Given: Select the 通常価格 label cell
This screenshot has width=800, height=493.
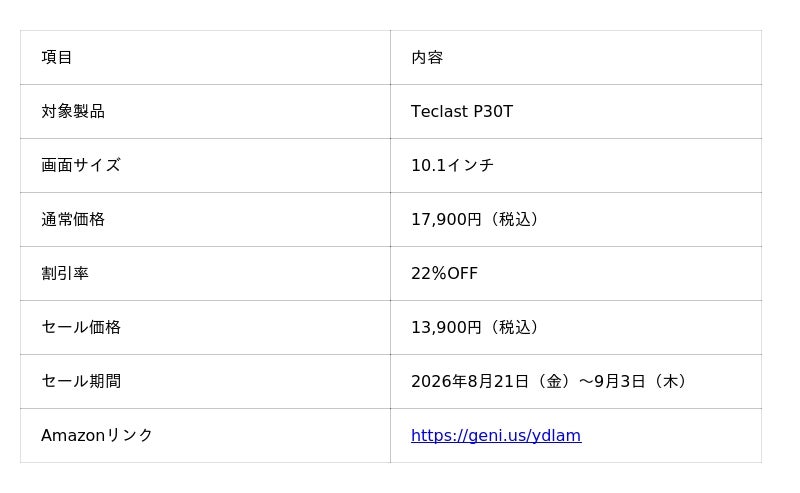Looking at the screenshot, I should (x=205, y=219).
